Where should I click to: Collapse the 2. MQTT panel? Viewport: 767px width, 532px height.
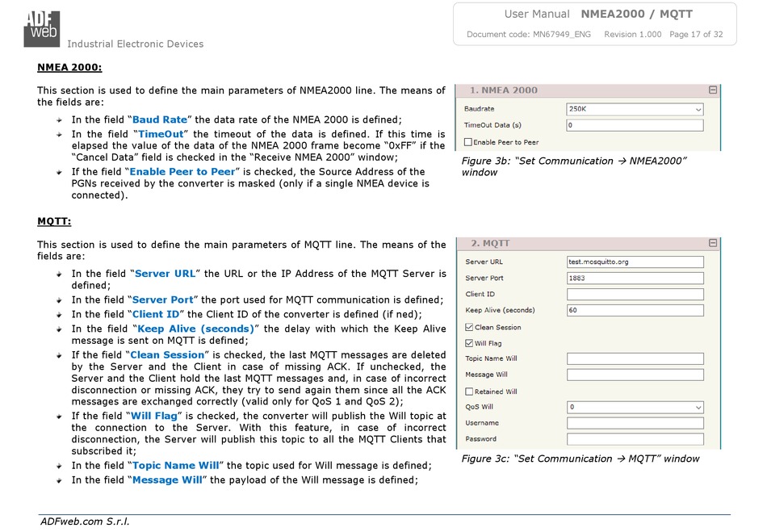(713, 243)
